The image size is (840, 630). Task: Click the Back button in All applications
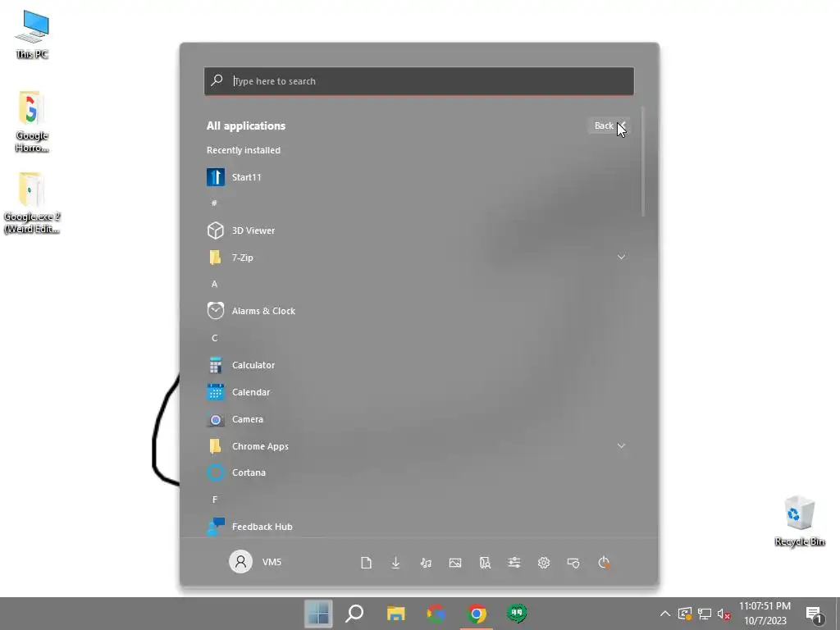[609, 126]
